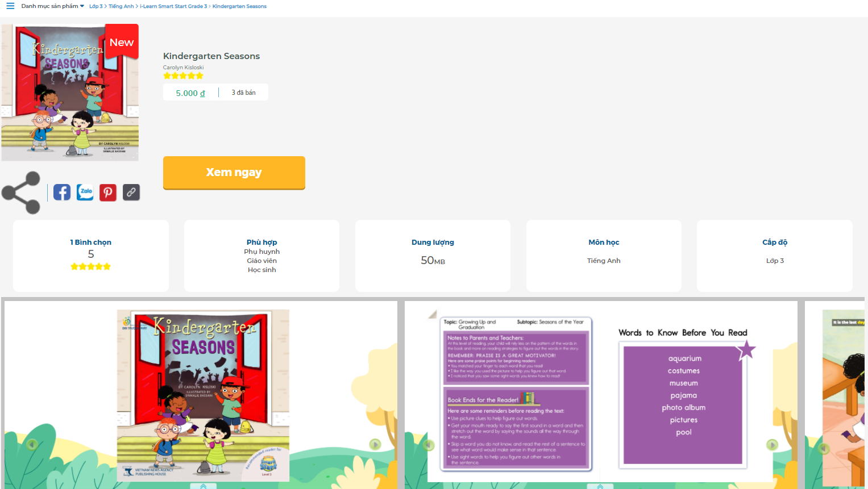
Task: Go to next page in second preview
Action: 772,445
